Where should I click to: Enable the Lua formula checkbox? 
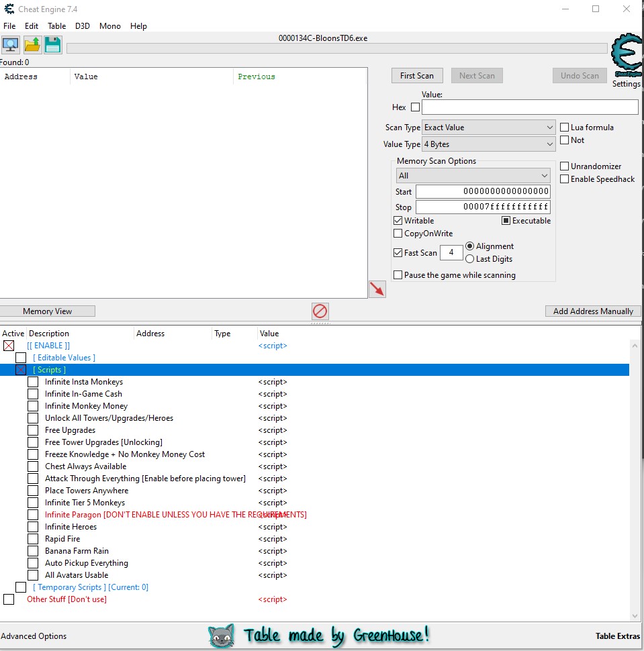coord(564,127)
